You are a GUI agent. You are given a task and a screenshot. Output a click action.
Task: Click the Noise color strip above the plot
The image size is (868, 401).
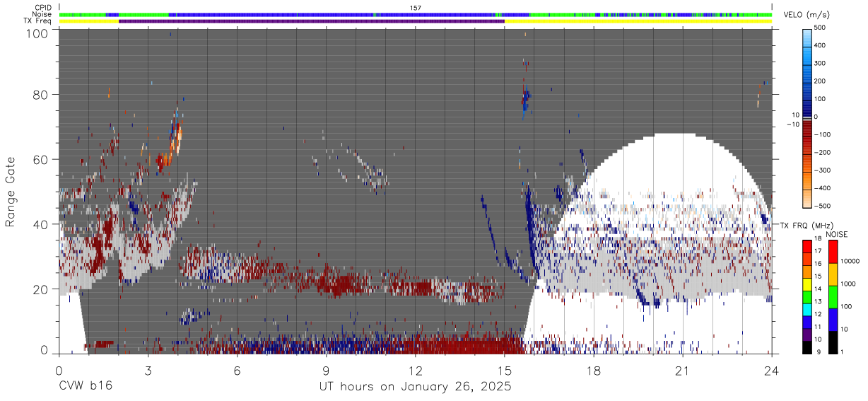point(416,14)
